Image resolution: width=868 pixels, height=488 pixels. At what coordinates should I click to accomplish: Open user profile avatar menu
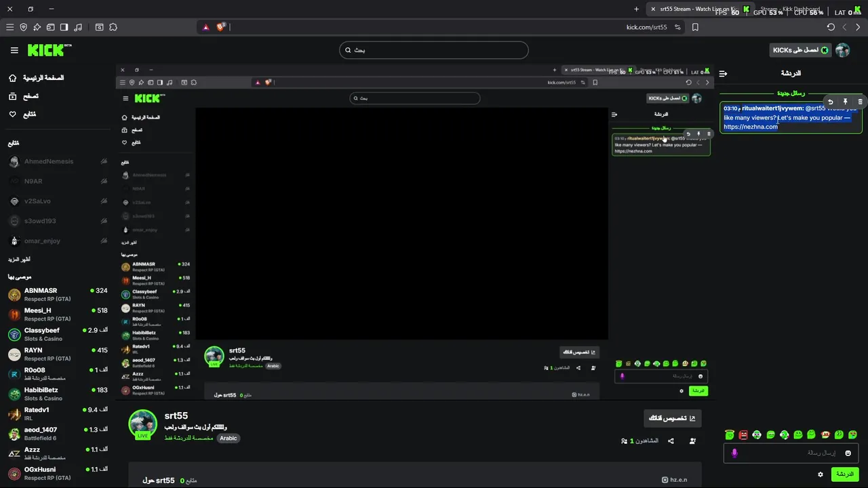(843, 50)
